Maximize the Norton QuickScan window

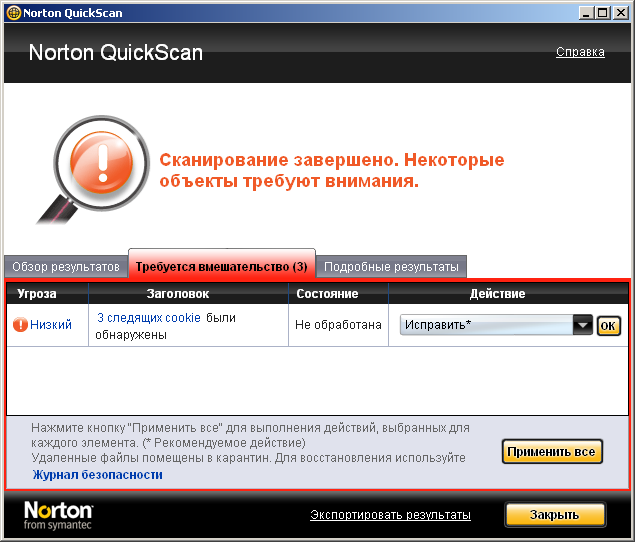click(603, 13)
